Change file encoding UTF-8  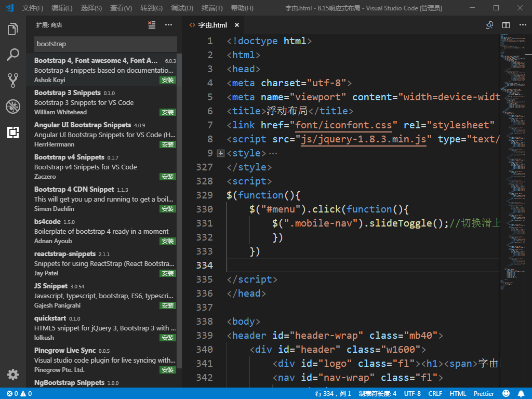412,394
